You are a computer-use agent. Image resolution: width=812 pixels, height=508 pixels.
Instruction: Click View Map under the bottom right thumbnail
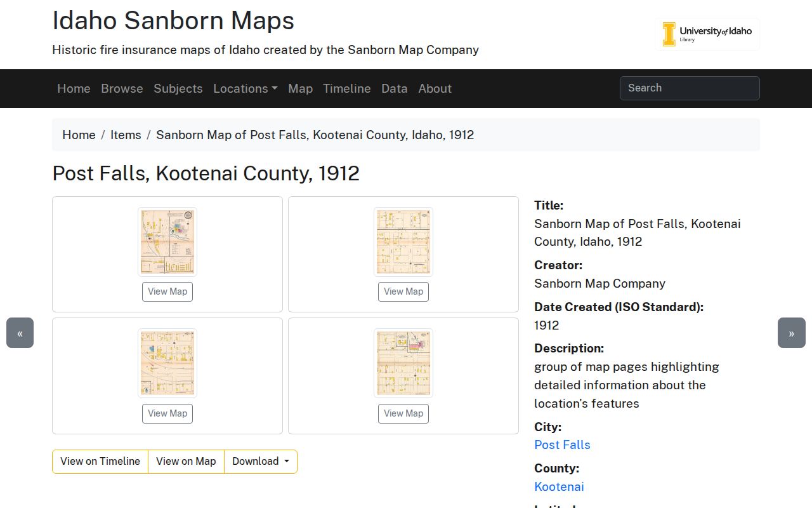pos(403,413)
